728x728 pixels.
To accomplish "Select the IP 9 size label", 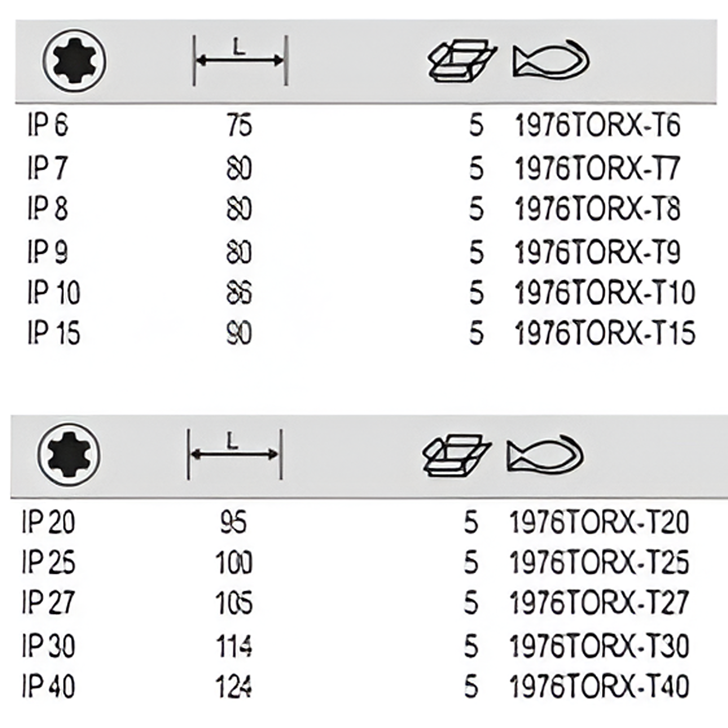I will coord(48,252).
